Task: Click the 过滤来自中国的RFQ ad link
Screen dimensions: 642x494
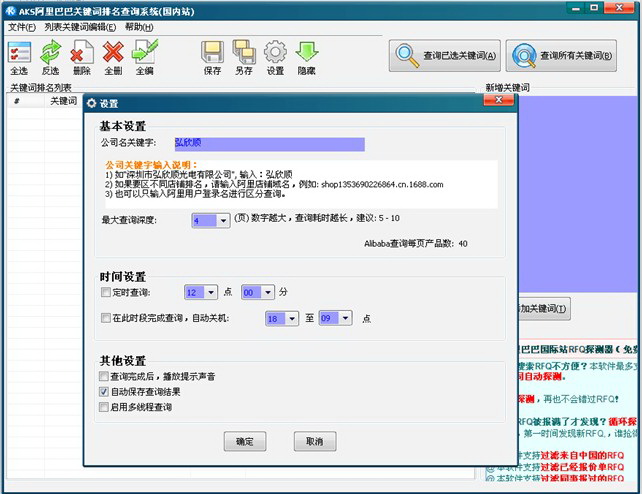Action: (x=582, y=455)
